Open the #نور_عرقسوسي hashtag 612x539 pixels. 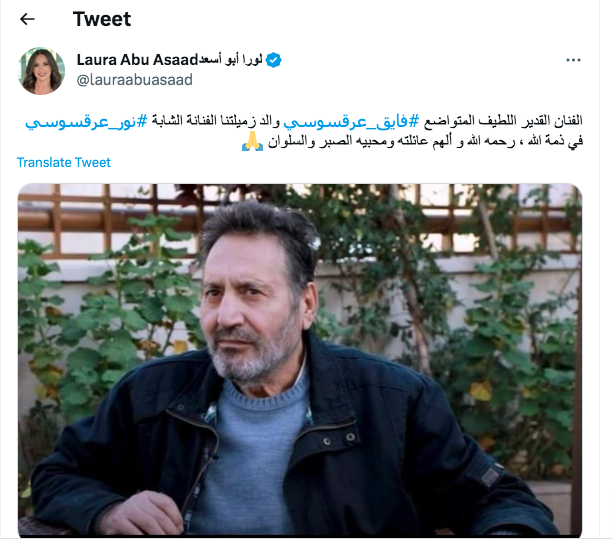[x=87, y=121]
